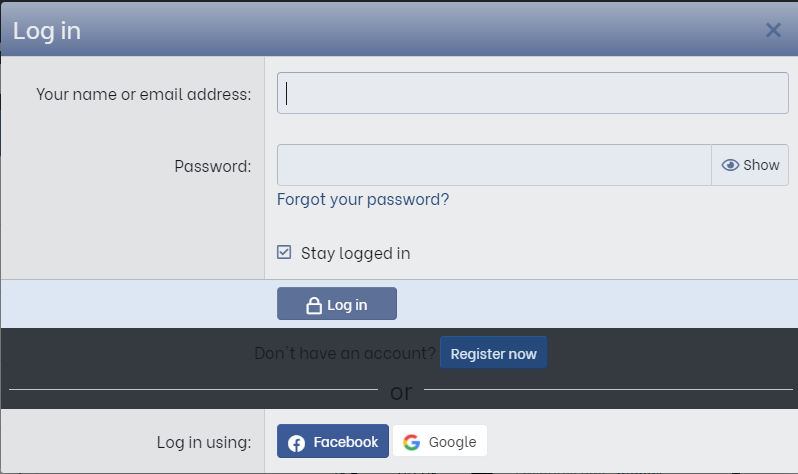This screenshot has height=474, width=798.
Task: Submit the form with Log in button
Action: coord(337,305)
